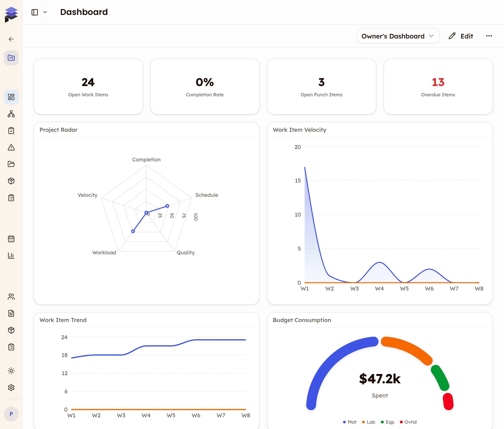Expand the chevron next to sidebar toggle

point(45,12)
